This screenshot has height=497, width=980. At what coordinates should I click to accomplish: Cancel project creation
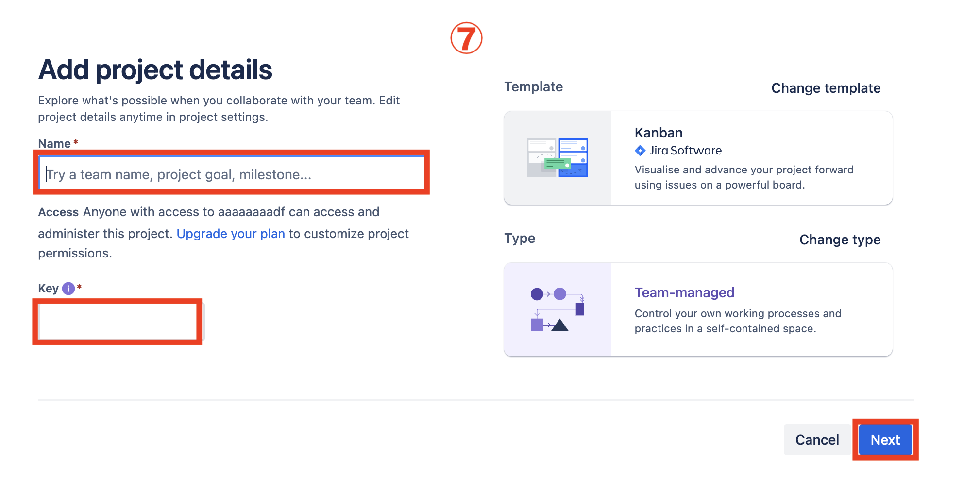817,440
